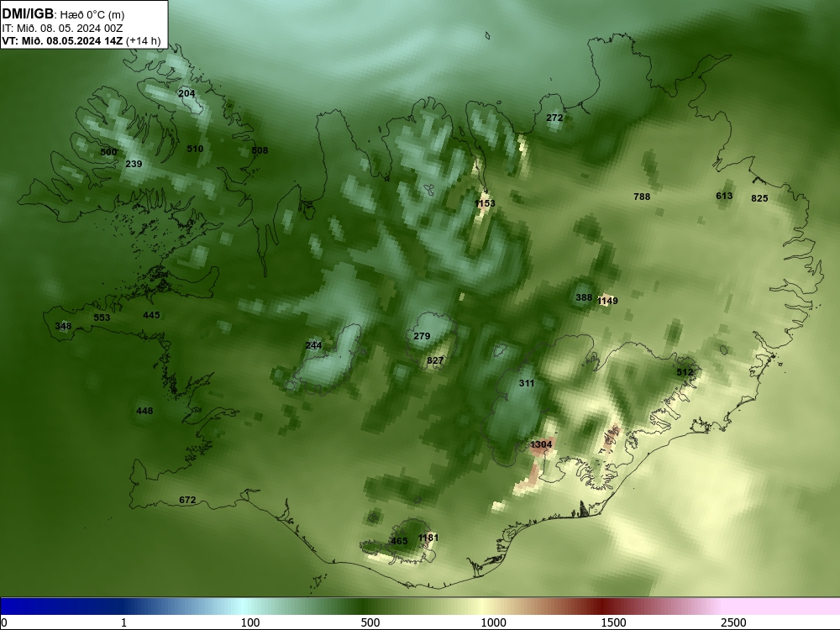Click the 311 value on glacier
This screenshot has height=630, width=840.
click(x=527, y=383)
